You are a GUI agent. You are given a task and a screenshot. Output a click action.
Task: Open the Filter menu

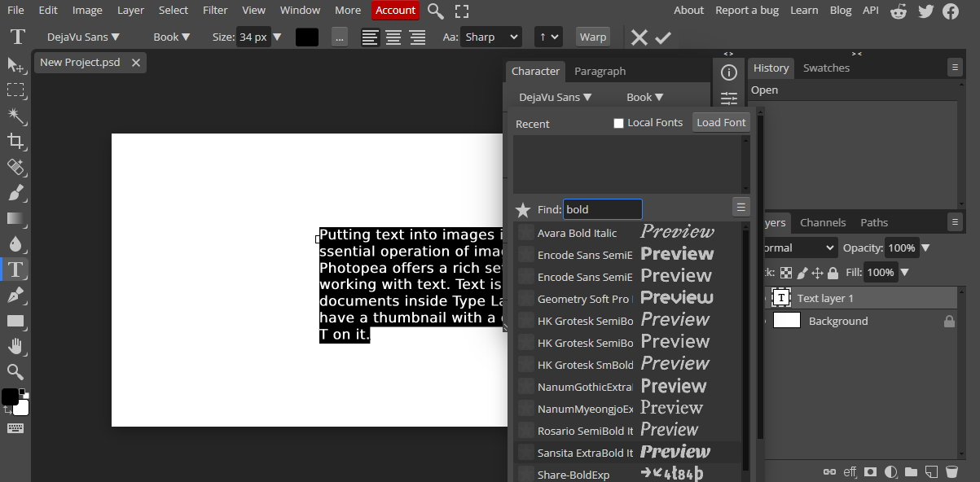(215, 11)
